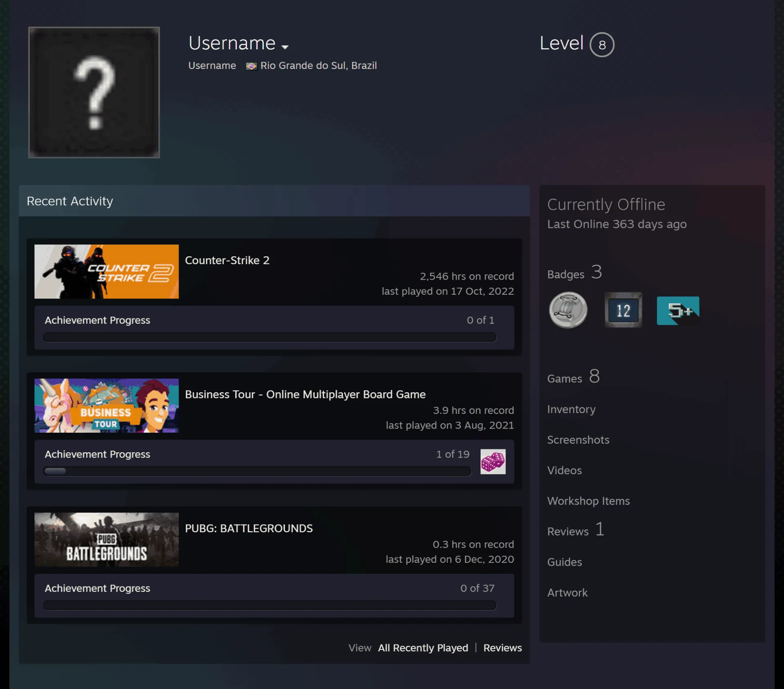Open the Videos page
The height and width of the screenshot is (689, 784).
[564, 470]
